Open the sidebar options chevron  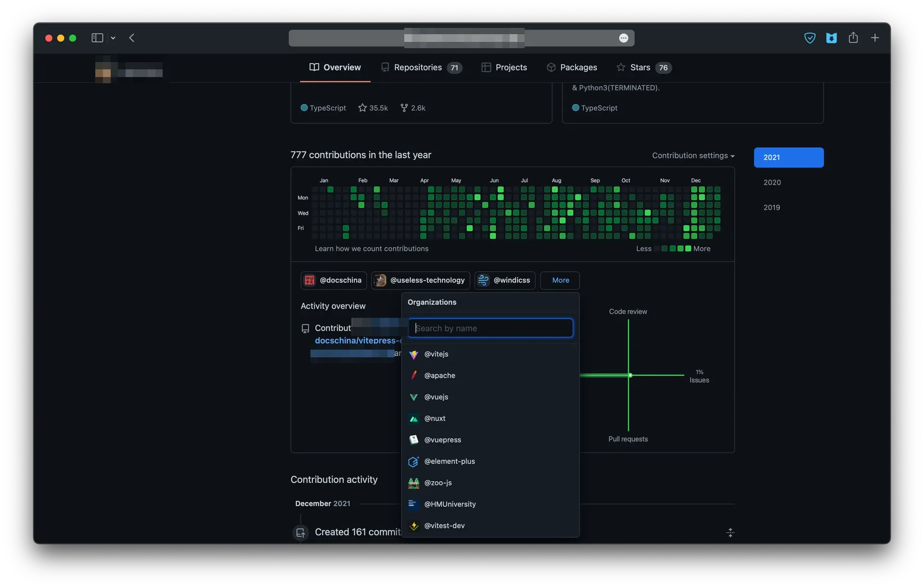tap(113, 38)
